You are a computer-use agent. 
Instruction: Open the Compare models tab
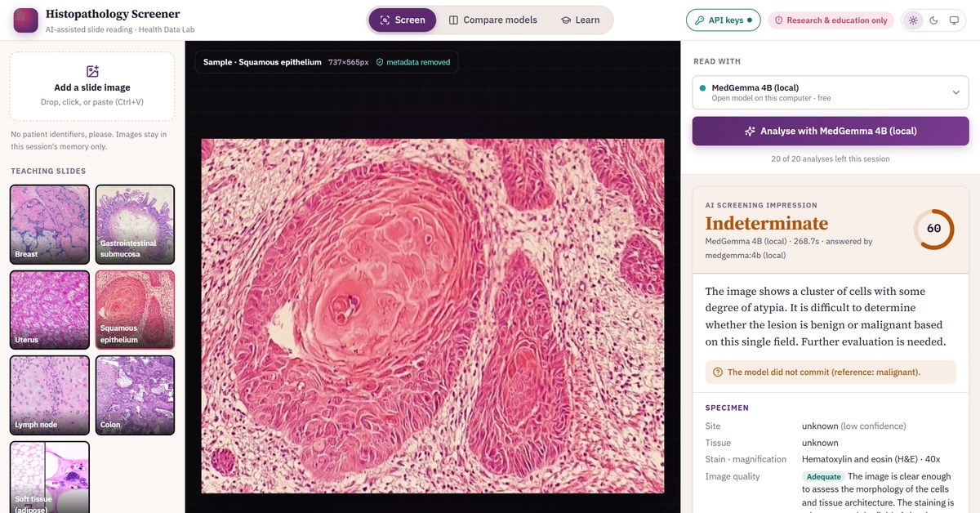coord(493,20)
